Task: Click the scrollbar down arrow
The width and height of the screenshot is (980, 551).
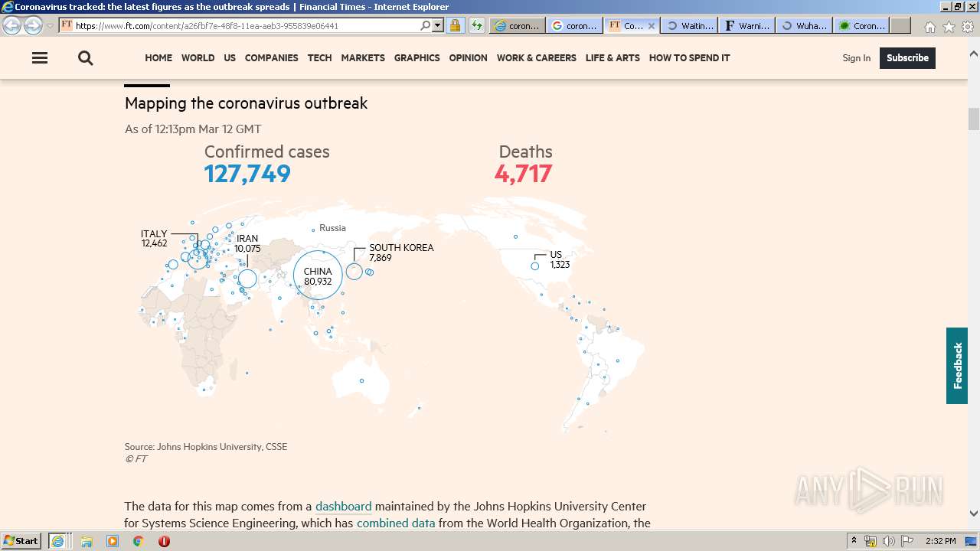Action: point(974,514)
